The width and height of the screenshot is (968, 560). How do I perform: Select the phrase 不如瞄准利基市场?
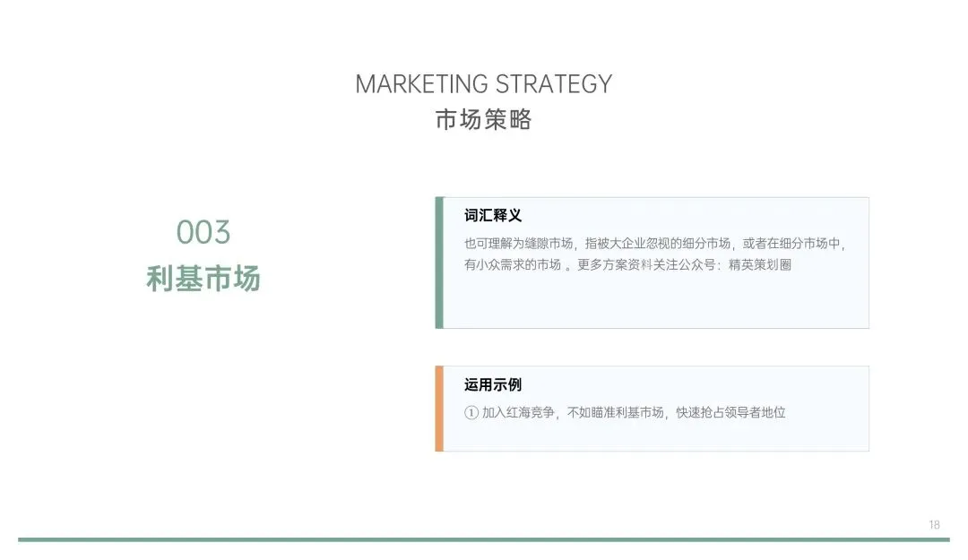[x=616, y=412]
